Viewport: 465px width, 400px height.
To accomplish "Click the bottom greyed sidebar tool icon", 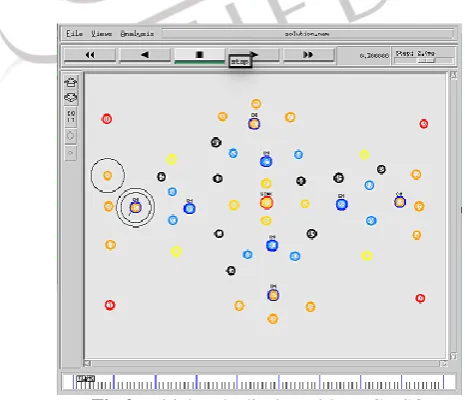I will pos(71,153).
